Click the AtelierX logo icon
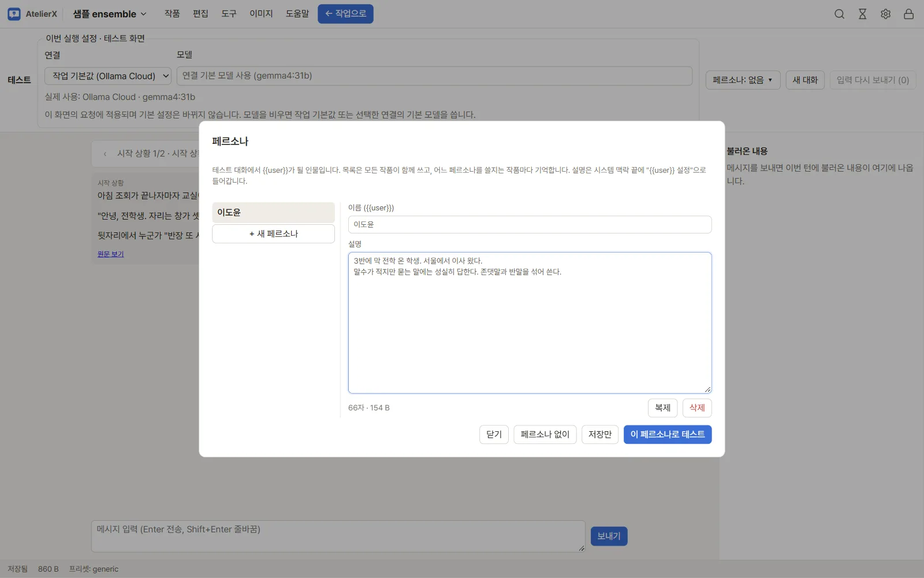The width and height of the screenshot is (924, 578). (x=14, y=14)
